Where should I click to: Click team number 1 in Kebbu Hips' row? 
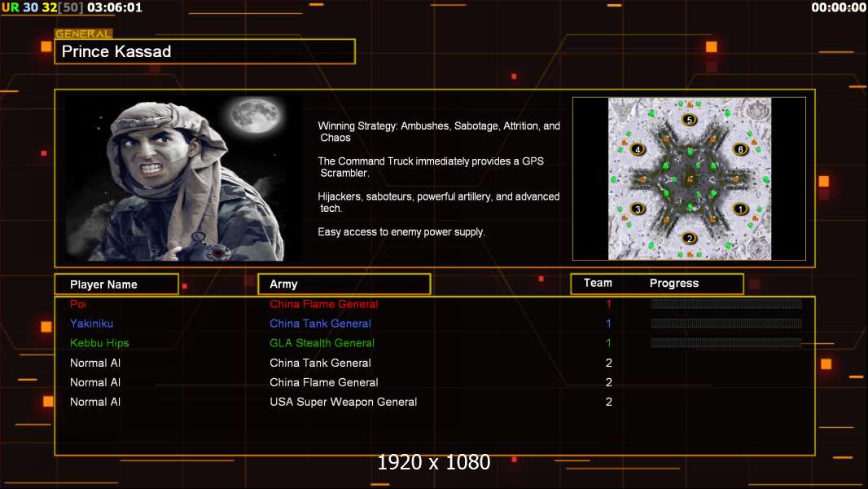[x=608, y=343]
